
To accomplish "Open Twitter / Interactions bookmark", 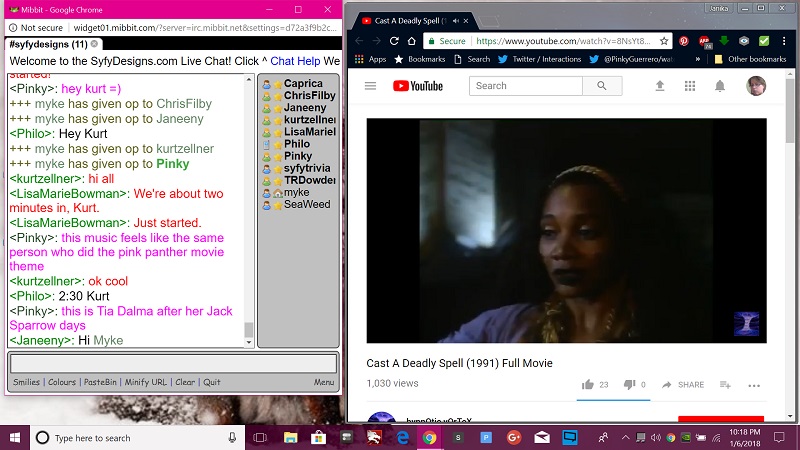I will tap(540, 59).
